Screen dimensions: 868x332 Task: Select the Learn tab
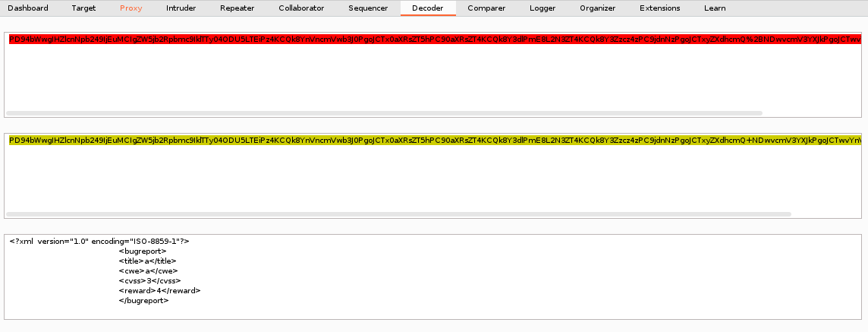pyautogui.click(x=714, y=8)
